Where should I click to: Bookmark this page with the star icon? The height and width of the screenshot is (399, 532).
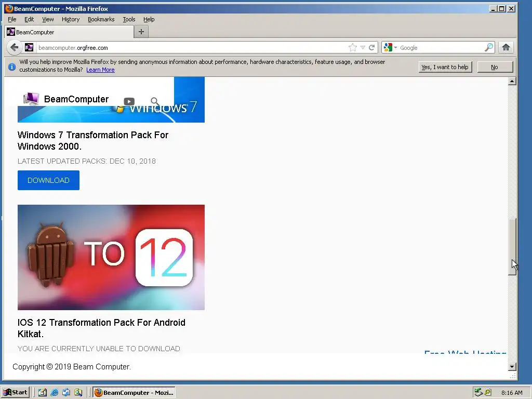tap(353, 47)
